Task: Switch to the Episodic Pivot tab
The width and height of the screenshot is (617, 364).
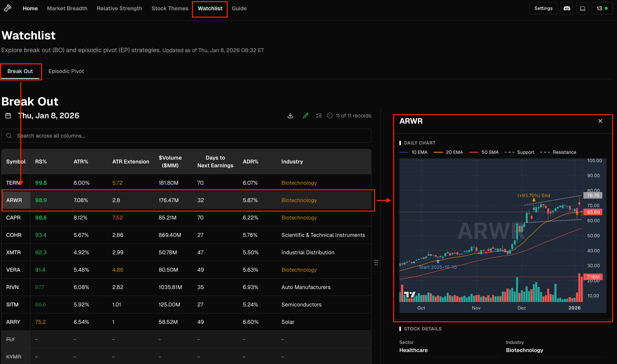Action: 66,71
